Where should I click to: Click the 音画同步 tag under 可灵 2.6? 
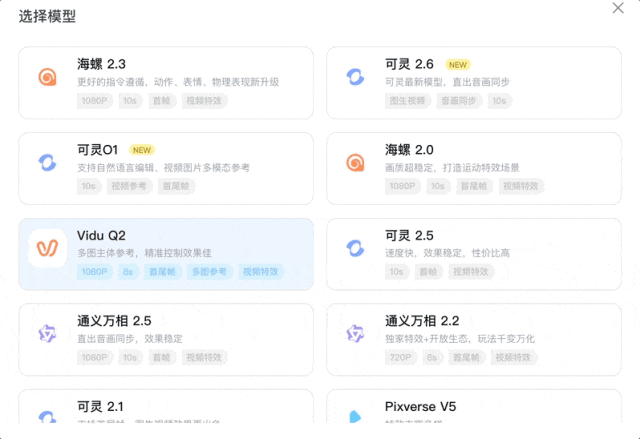[459, 101]
